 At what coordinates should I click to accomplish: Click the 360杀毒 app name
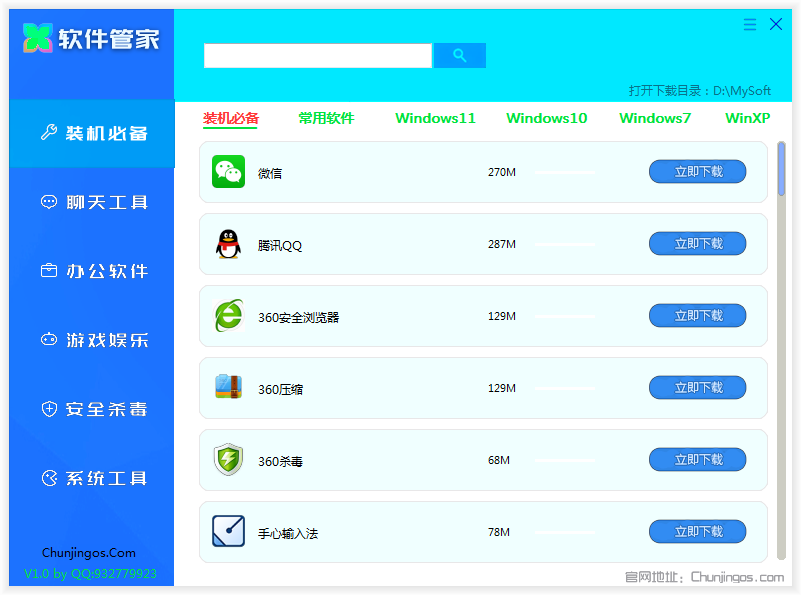click(x=280, y=462)
